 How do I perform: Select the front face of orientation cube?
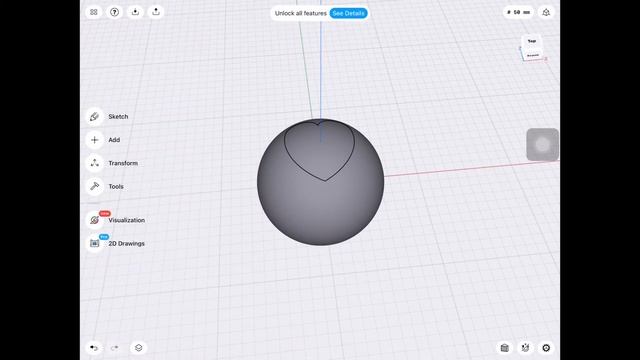pos(533,55)
